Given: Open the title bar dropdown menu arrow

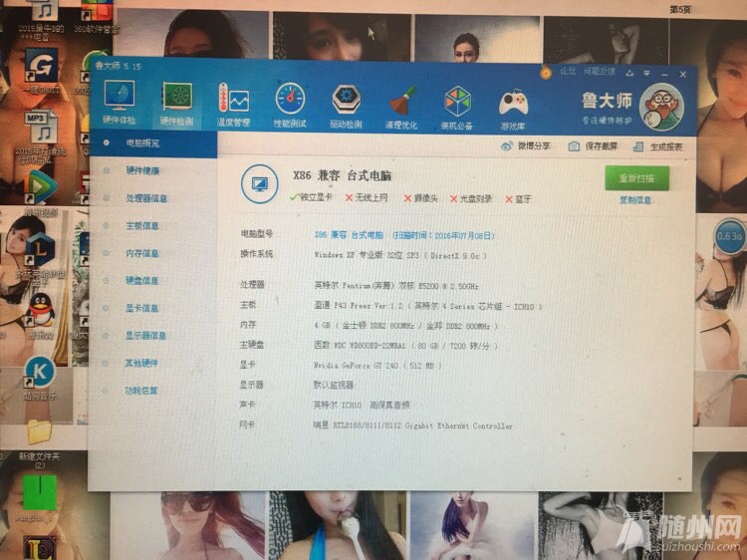Looking at the screenshot, I should [x=646, y=74].
